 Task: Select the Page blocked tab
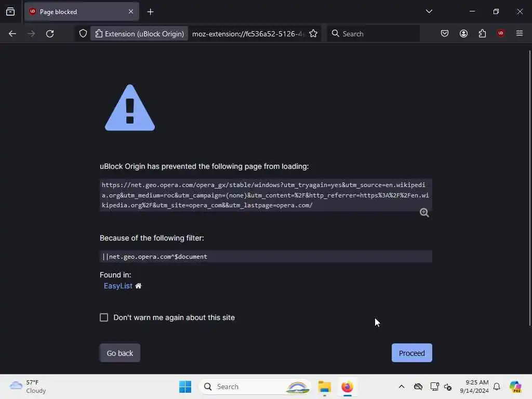point(82,11)
